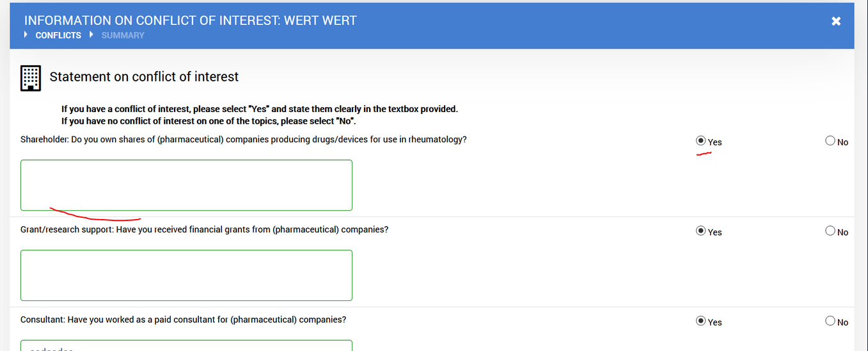Select Yes for the Shareholder question
This screenshot has height=351, width=868.
coord(701,141)
